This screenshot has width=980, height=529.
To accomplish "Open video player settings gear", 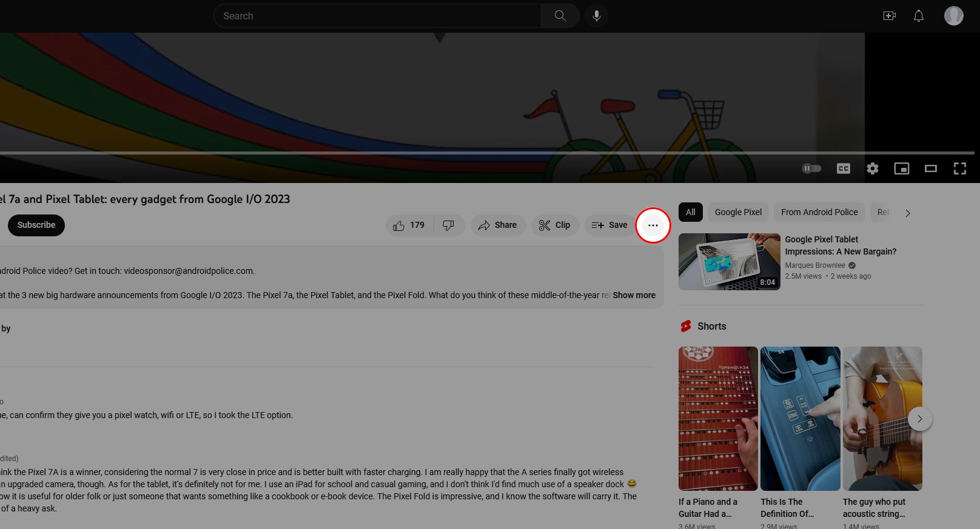I will point(873,168).
